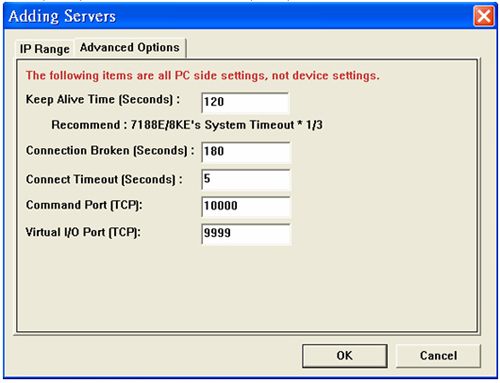Click the Connection Broken (Seconds) label

110,151
